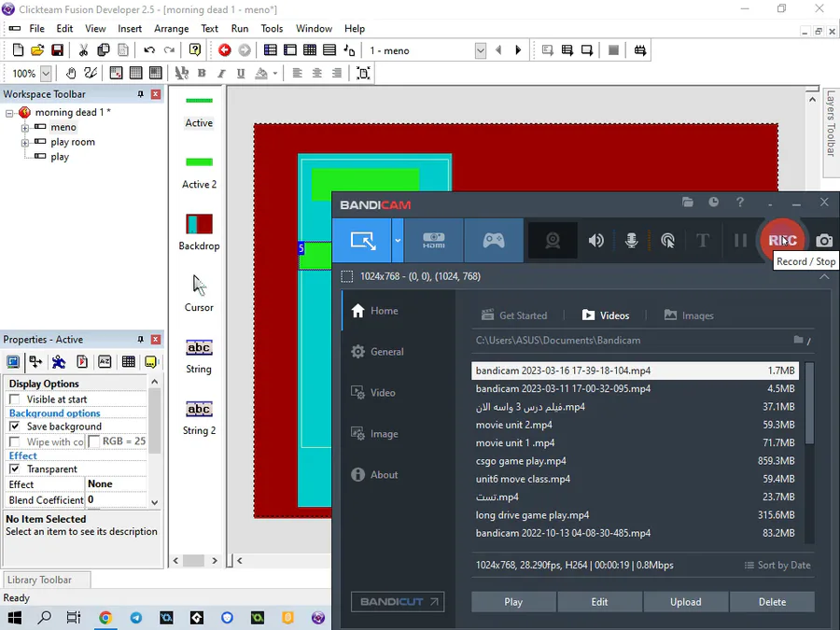The width and height of the screenshot is (840, 630).
Task: Open Chrome from the taskbar
Action: tap(105, 618)
